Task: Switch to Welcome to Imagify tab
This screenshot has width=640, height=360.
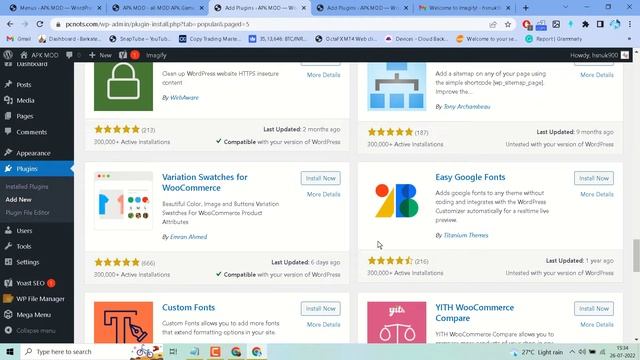Action: pos(464,8)
